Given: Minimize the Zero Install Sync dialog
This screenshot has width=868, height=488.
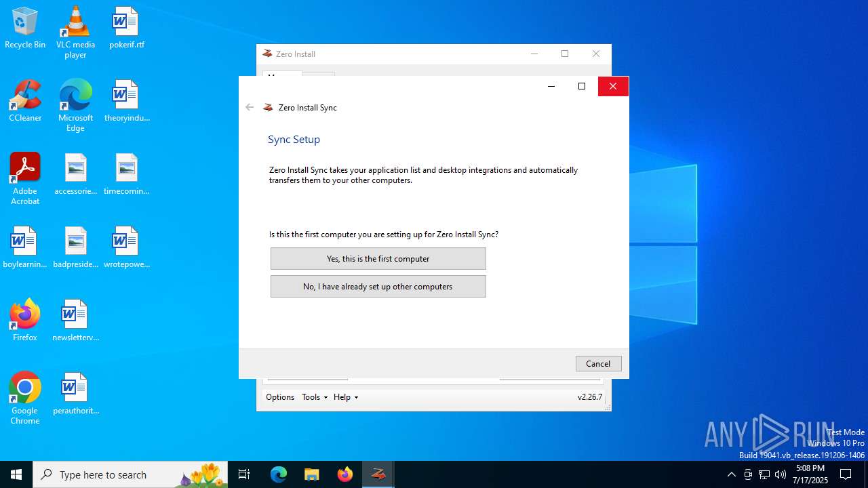Looking at the screenshot, I should click(551, 86).
